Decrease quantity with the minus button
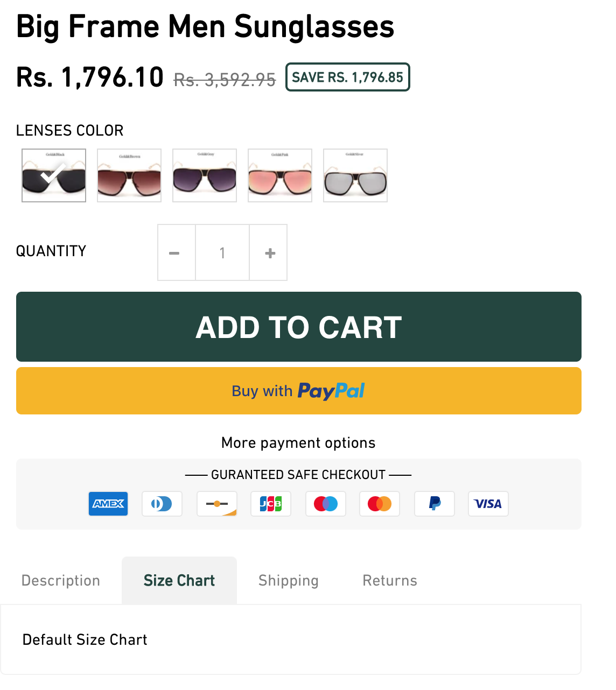 click(x=174, y=253)
